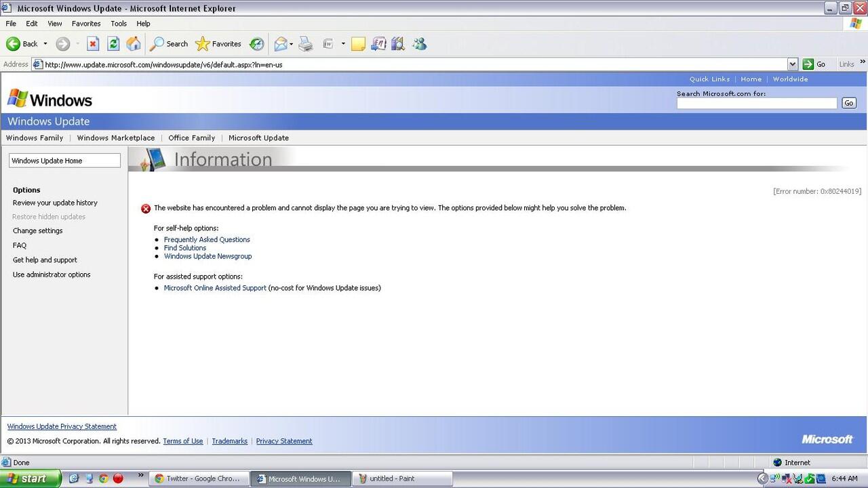Viewport: 868px width, 488px height.
Task: Click the footer Privacy Statement link
Action: 284,441
